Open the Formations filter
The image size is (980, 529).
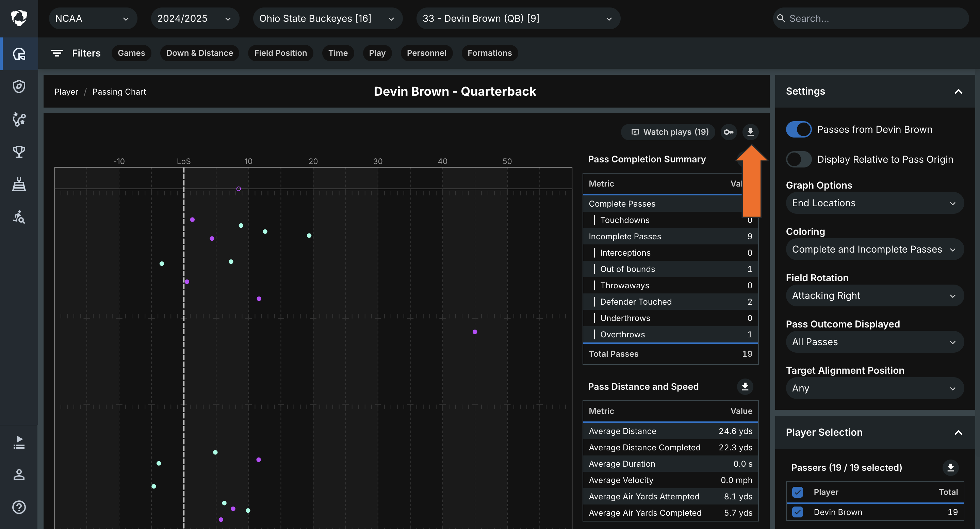[x=490, y=53]
